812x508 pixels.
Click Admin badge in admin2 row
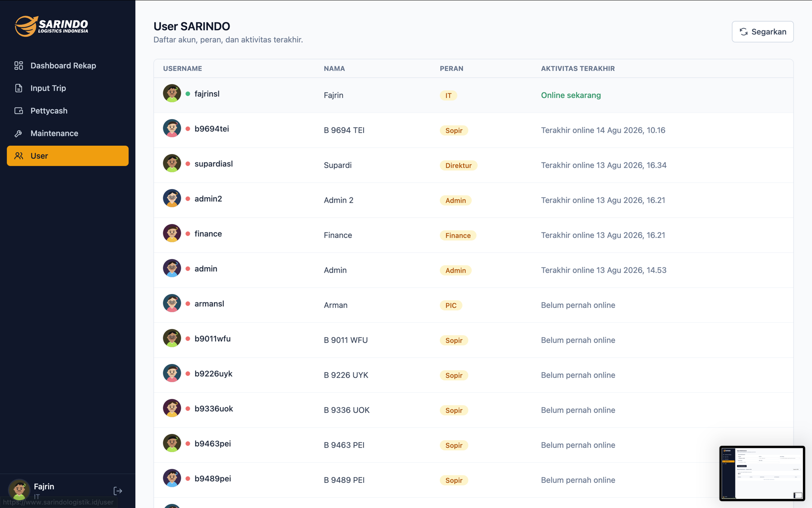(x=456, y=200)
